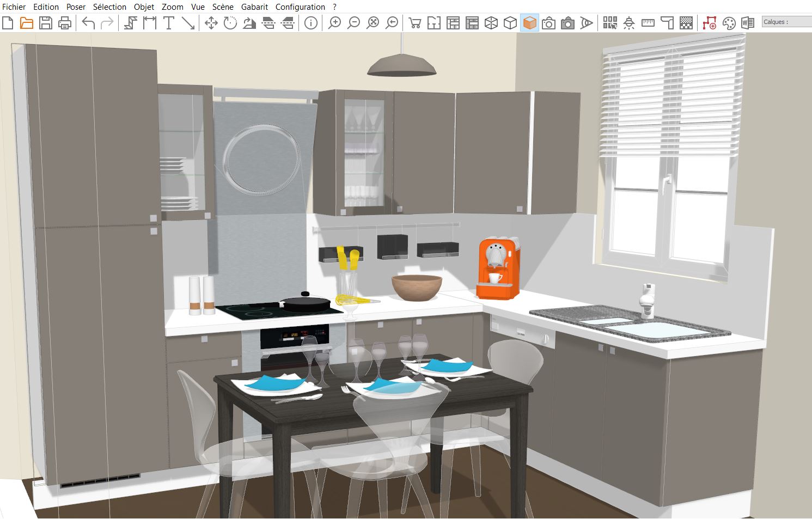This screenshot has height=519, width=812.
Task: Toggle the ceiling lamp lighting icon
Action: click(x=629, y=23)
